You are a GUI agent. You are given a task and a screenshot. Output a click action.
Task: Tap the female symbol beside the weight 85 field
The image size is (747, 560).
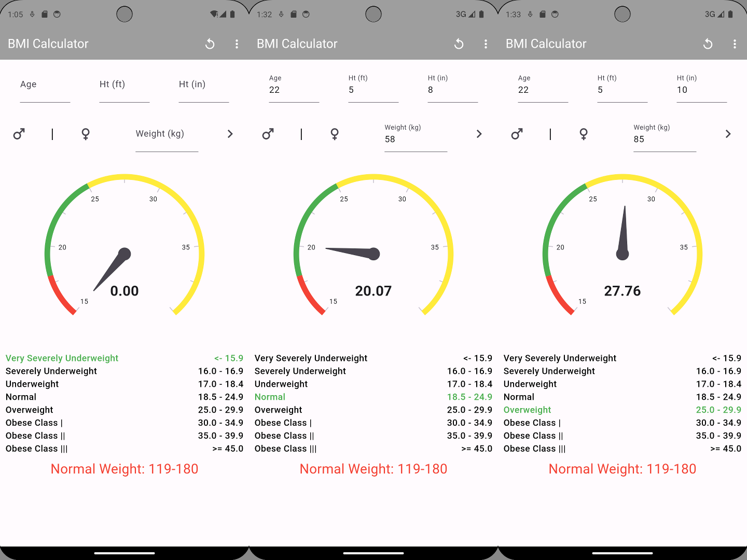(584, 134)
